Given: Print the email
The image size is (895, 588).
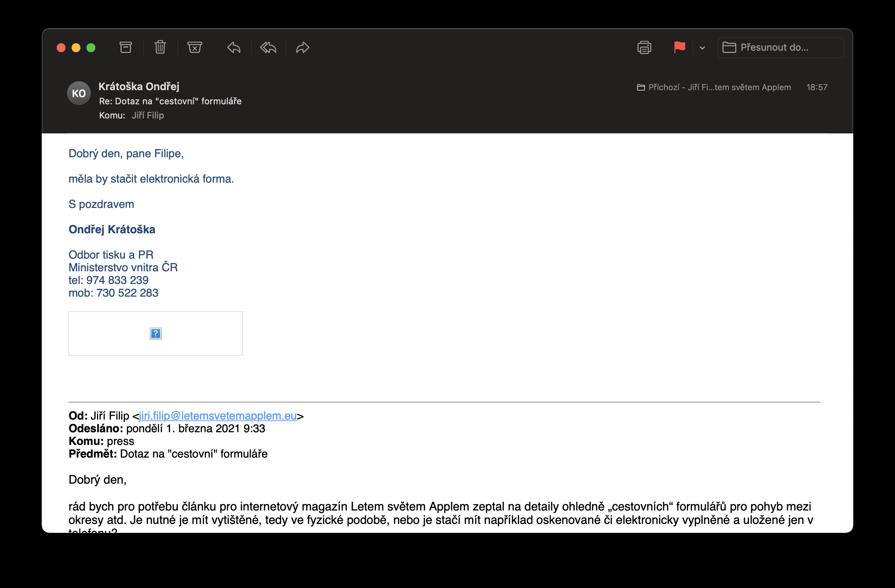Looking at the screenshot, I should [644, 47].
